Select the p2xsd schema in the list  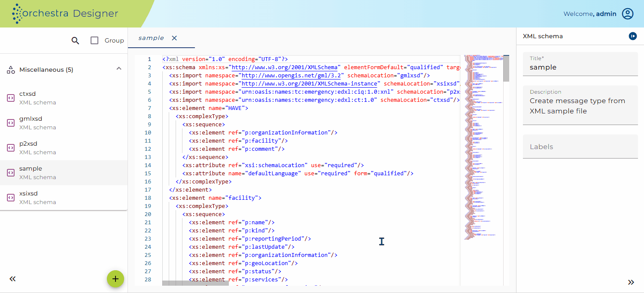click(x=64, y=148)
